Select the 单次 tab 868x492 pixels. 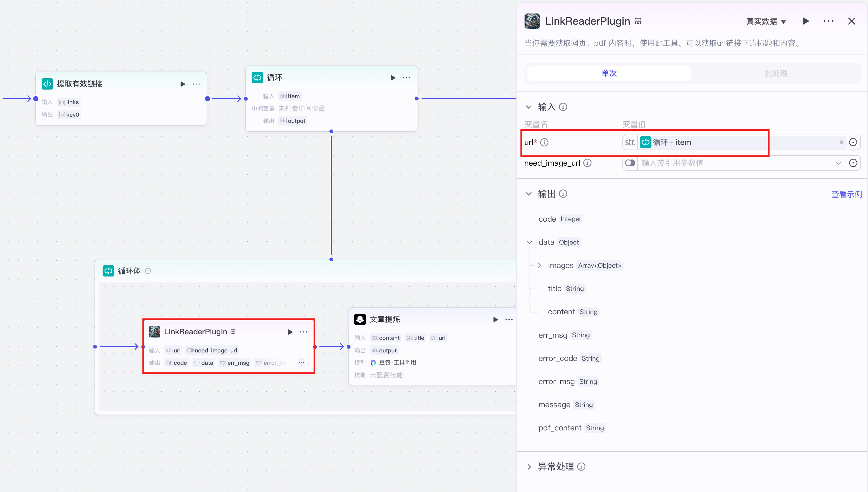pos(609,73)
